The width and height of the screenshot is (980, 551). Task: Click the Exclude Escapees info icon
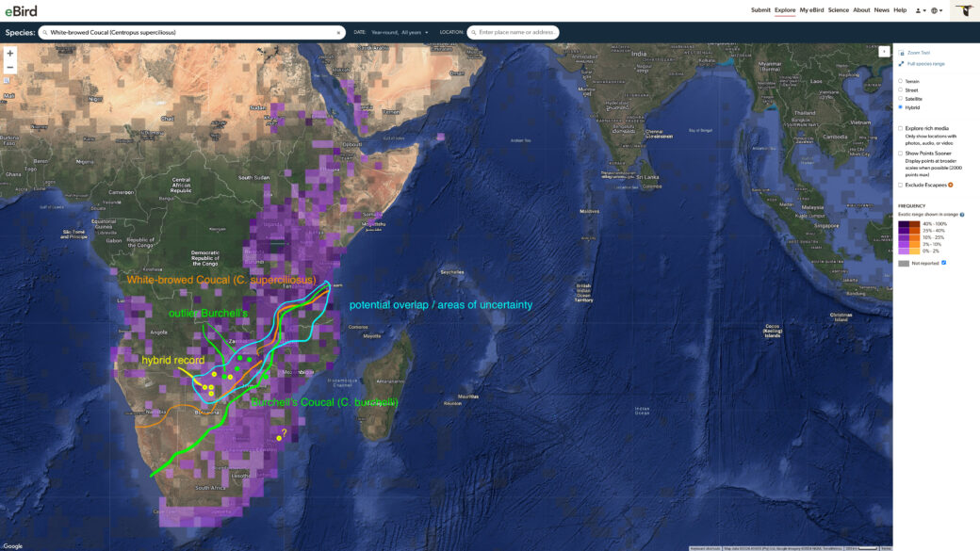click(x=951, y=185)
